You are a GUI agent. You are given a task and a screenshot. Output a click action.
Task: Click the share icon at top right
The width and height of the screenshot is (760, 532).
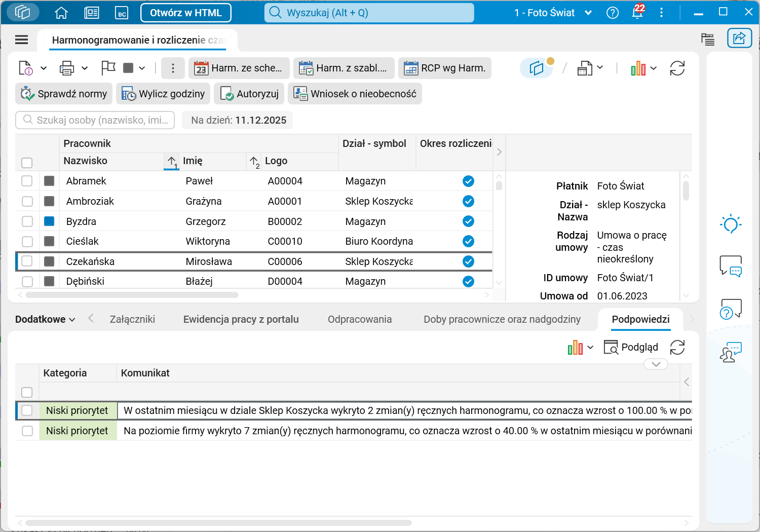pos(739,38)
